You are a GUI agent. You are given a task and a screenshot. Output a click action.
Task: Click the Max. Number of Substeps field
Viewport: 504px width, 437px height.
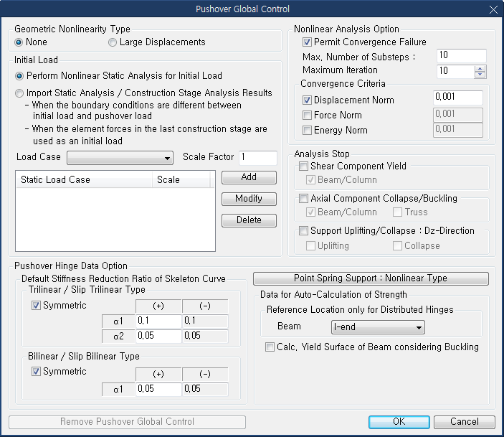coord(461,56)
